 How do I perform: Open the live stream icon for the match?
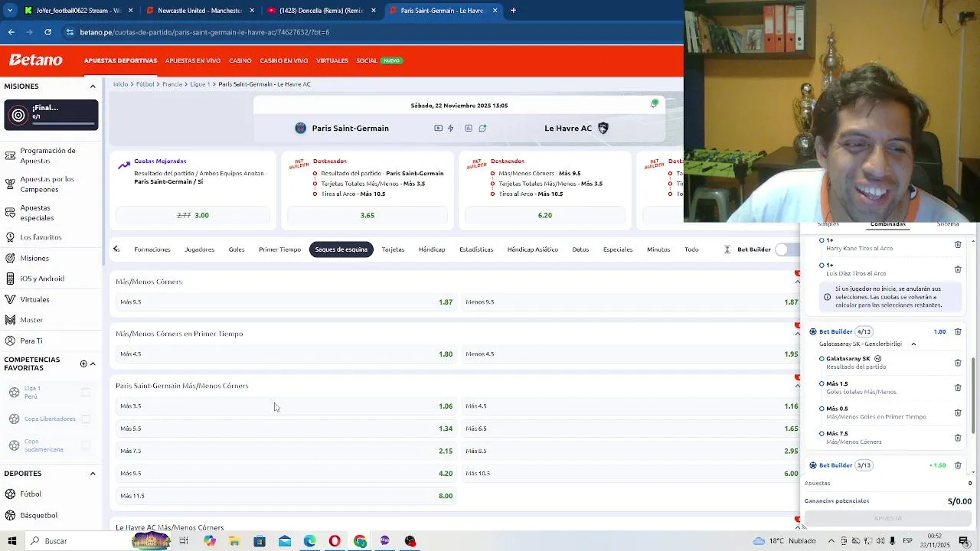point(438,129)
